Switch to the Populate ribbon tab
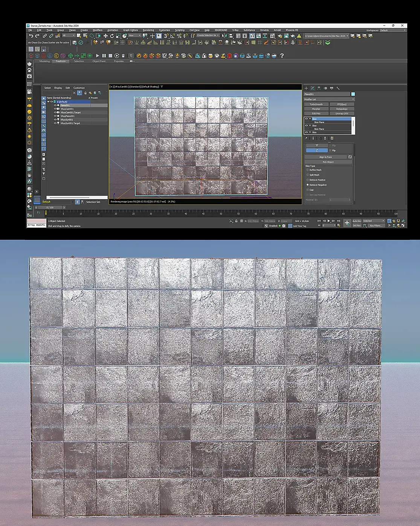 pyautogui.click(x=119, y=61)
